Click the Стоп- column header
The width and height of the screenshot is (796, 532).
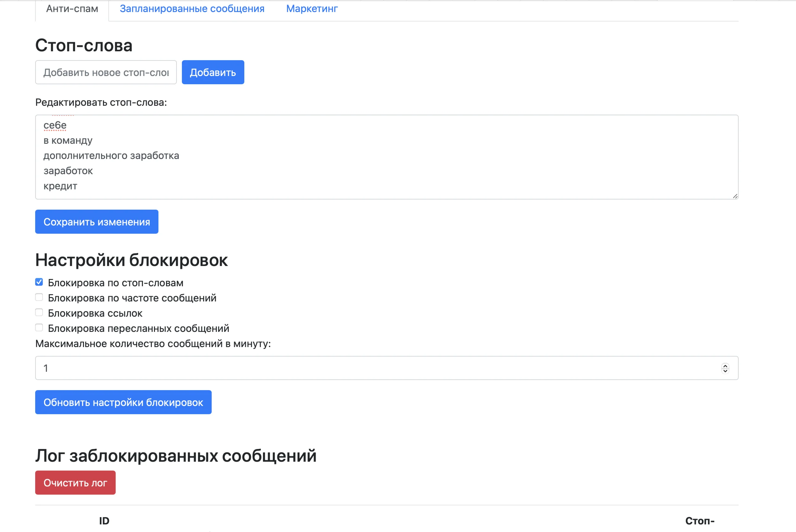point(700,521)
